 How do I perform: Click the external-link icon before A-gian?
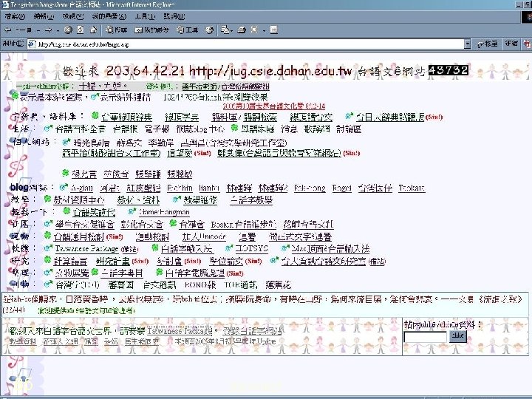[64, 187]
